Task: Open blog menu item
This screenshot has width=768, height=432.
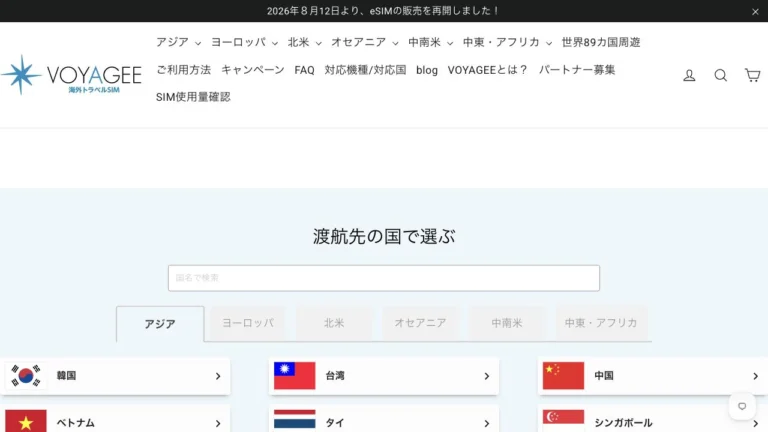Action: (x=427, y=70)
